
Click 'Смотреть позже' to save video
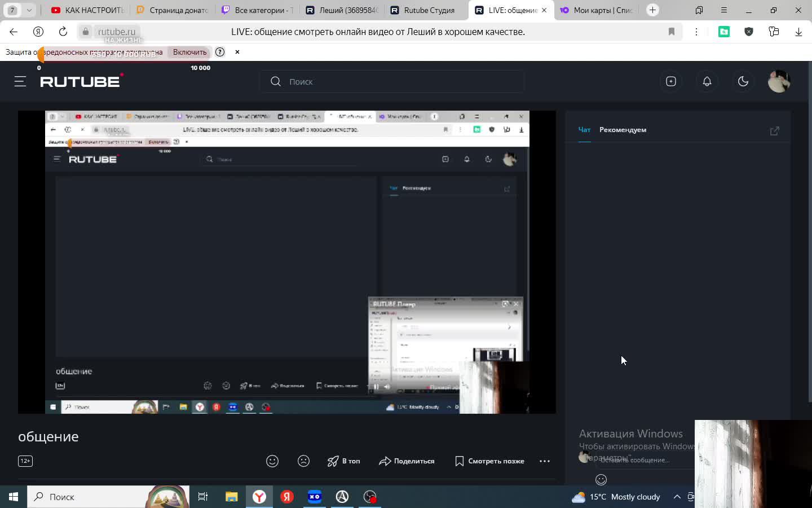pos(489,461)
